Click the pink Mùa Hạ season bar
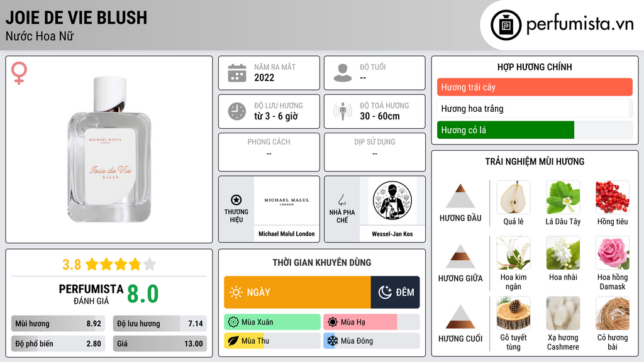Screen dimensions: 644x362 [x=371, y=322]
